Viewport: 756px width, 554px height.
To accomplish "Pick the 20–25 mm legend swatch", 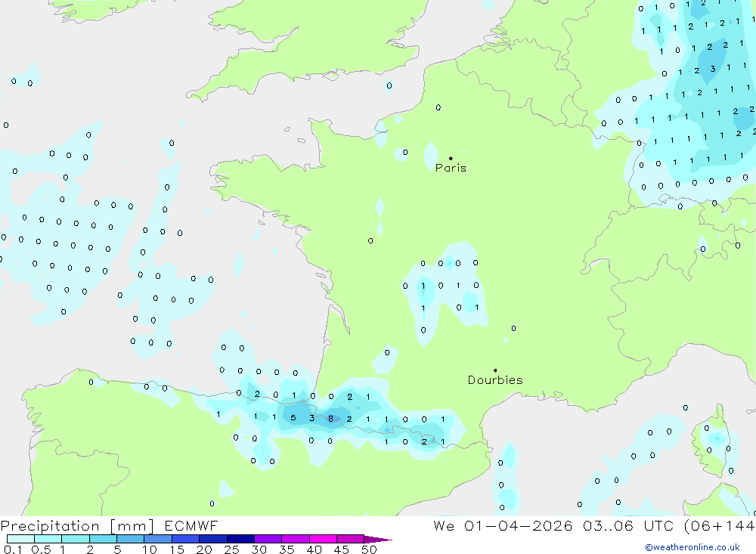I will [x=213, y=539].
